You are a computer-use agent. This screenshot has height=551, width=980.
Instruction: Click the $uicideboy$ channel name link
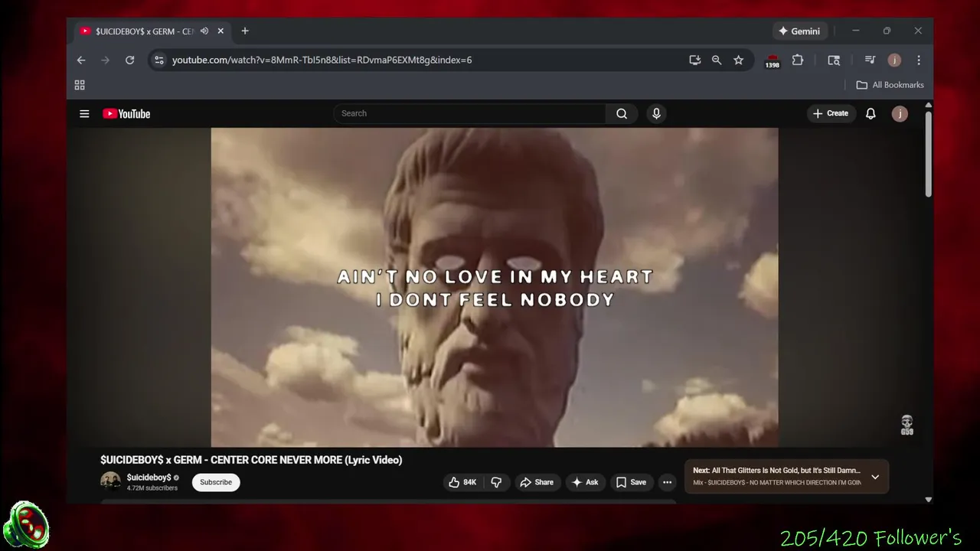point(149,478)
